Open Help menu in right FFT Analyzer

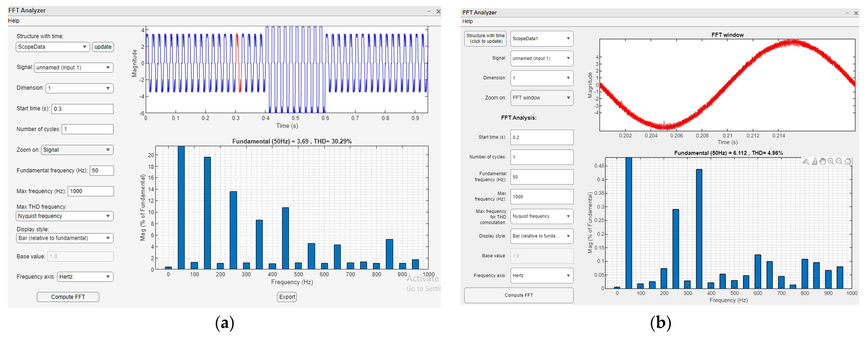(467, 21)
